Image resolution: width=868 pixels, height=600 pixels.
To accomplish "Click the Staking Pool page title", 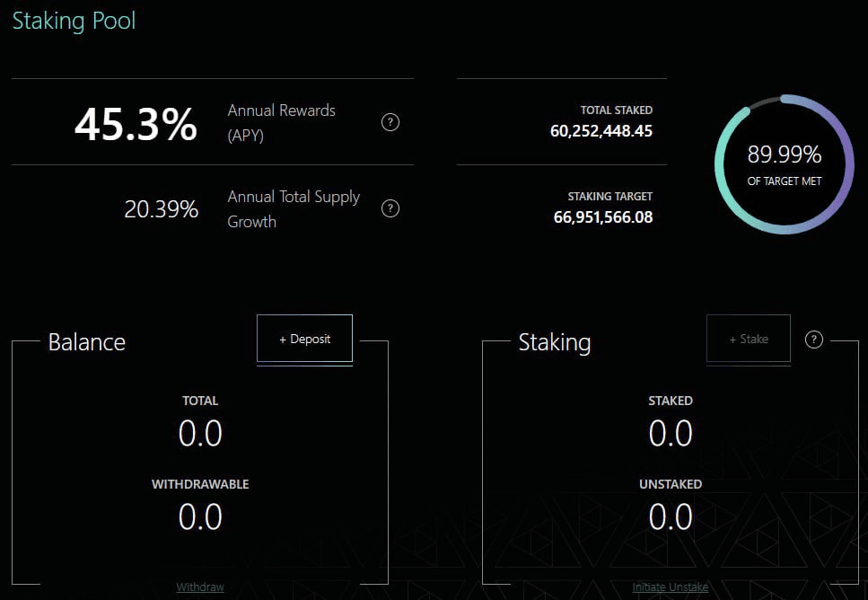I will 74,21.
